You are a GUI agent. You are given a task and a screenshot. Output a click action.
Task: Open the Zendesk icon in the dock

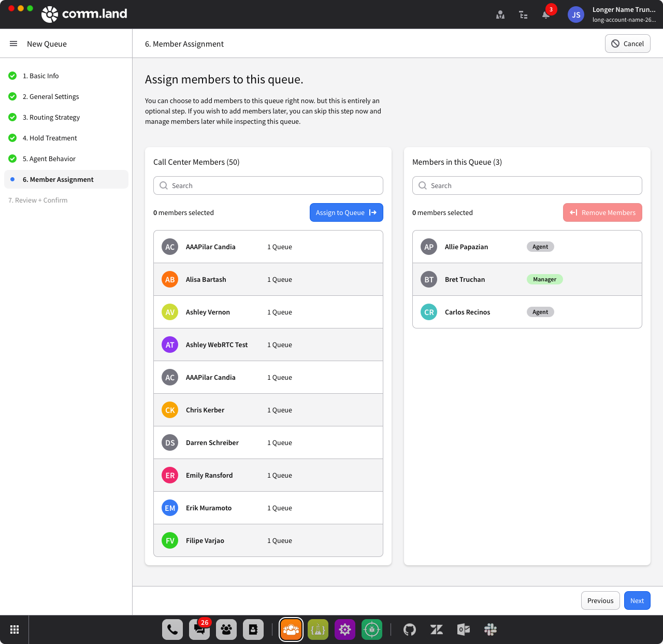(437, 629)
